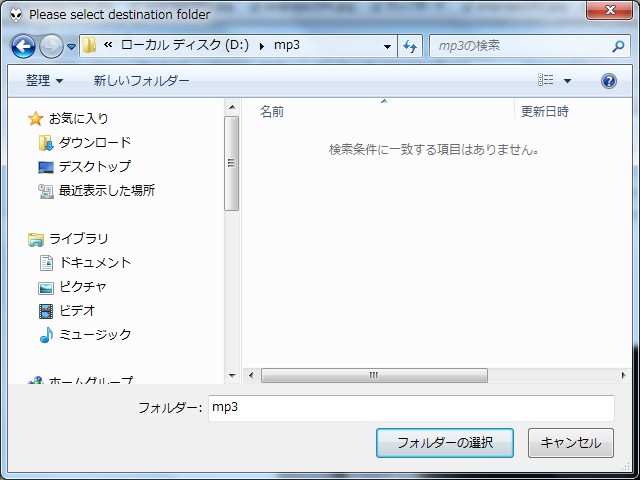Viewport: 640px width, 480px height.
Task: Click the help question mark icon
Action: [608, 81]
